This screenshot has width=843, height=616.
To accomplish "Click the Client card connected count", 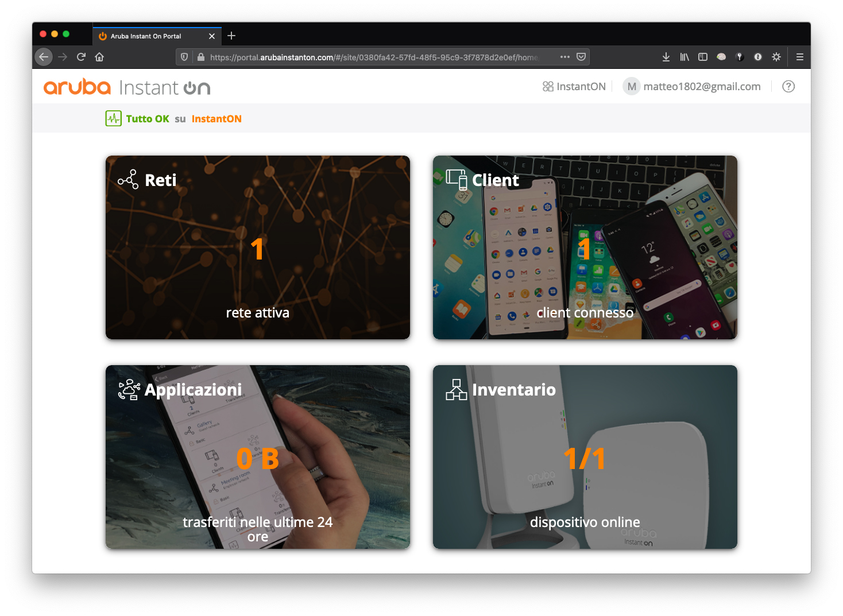I will click(x=585, y=249).
